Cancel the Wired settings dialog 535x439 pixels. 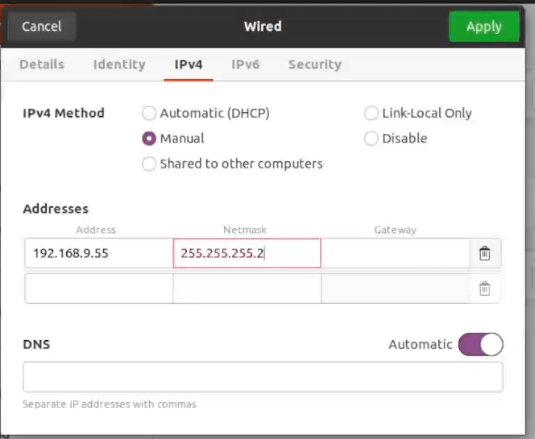[x=42, y=27]
